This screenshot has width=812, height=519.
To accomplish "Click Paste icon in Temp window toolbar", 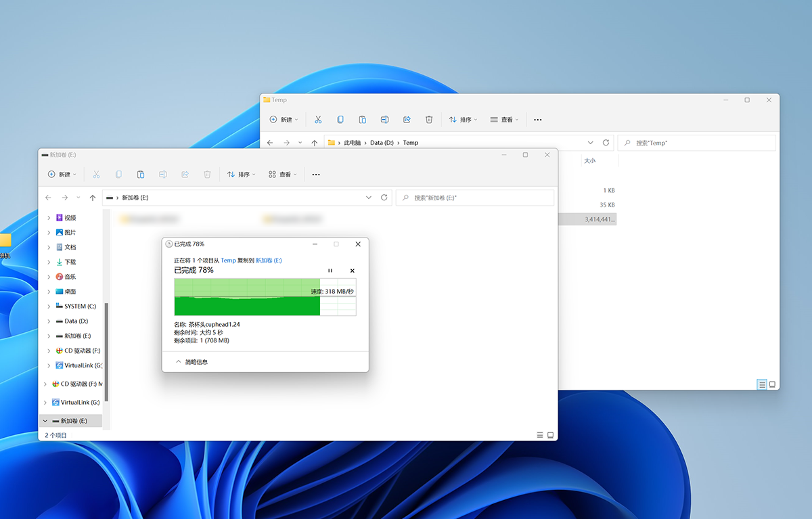I will tap(363, 120).
